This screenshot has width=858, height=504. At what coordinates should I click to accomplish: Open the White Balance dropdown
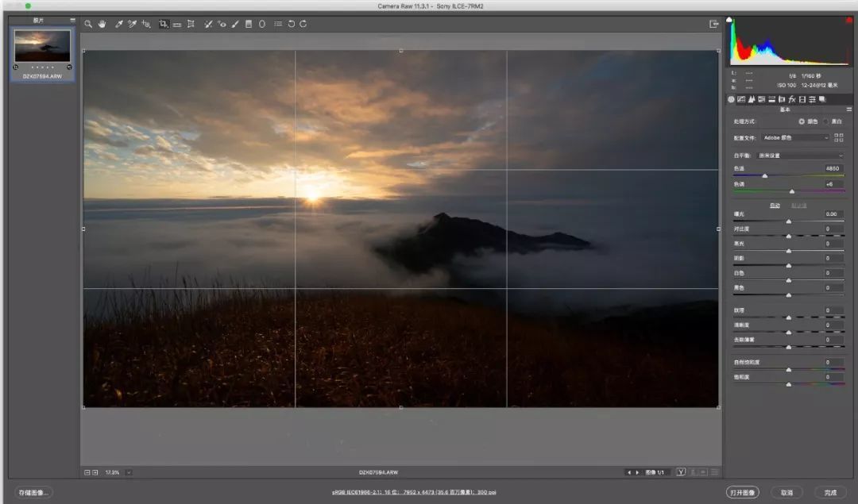click(x=801, y=156)
